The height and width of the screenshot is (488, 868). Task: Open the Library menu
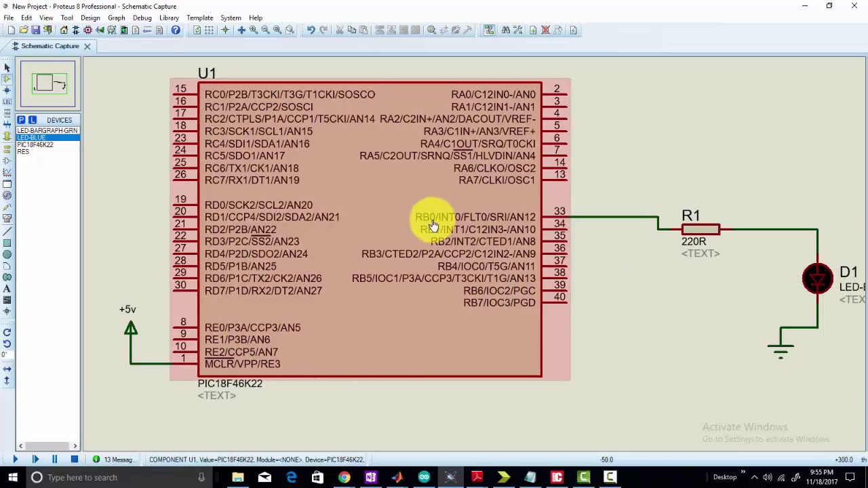point(169,18)
